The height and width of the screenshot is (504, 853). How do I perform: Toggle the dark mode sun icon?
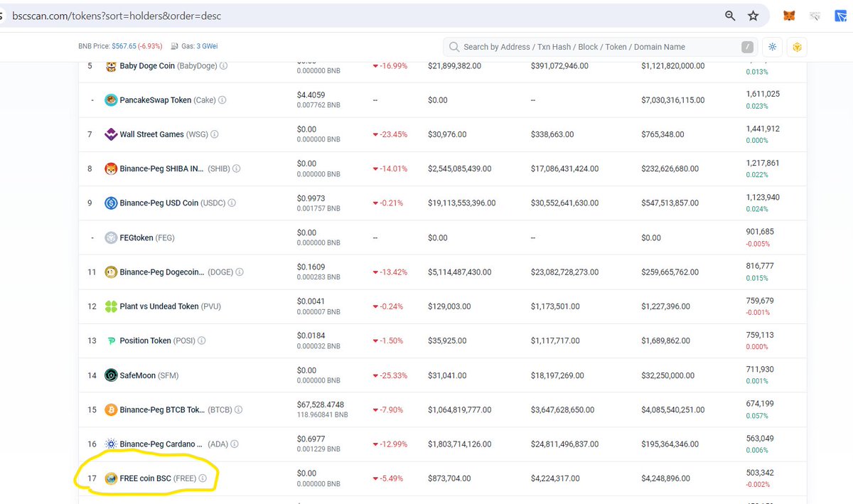pos(772,46)
